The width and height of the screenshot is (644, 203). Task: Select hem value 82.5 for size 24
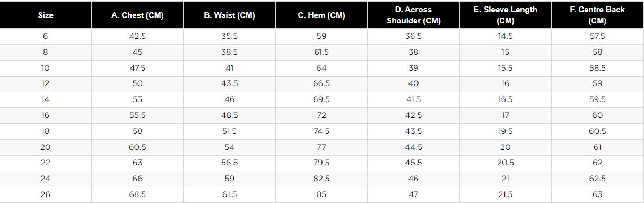(x=321, y=179)
